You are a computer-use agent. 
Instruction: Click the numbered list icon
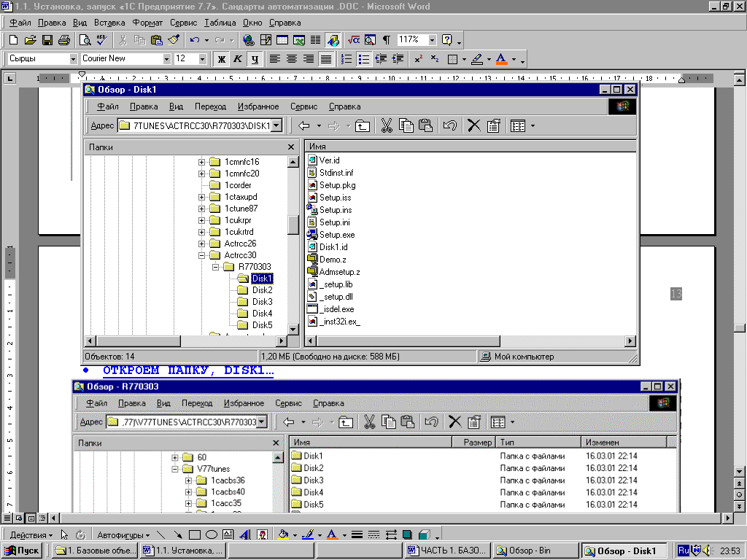(x=347, y=59)
